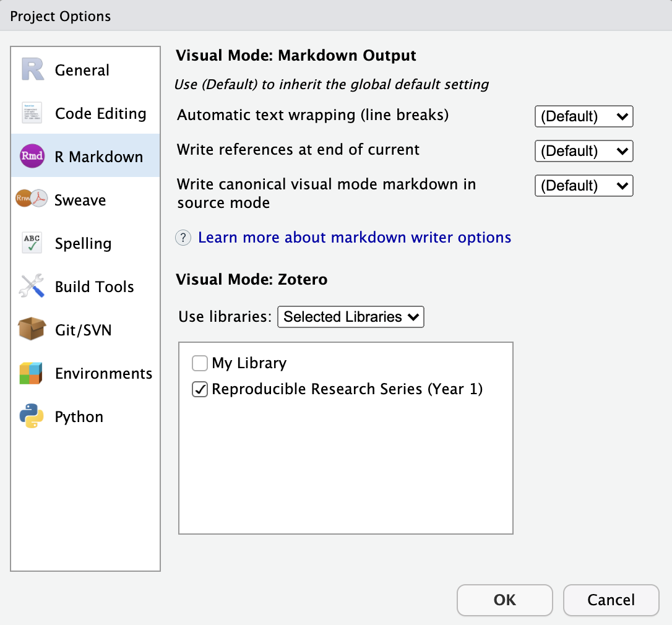
Task: Go to the Environments options section
Action: (103, 373)
